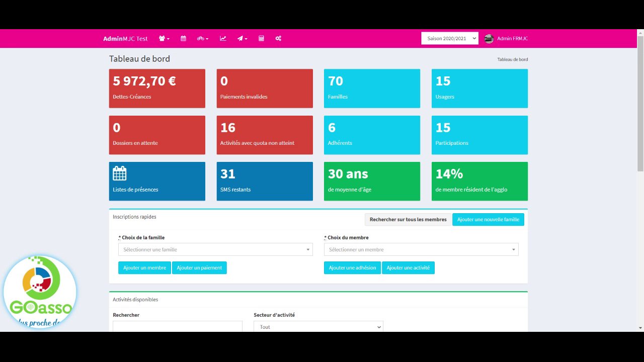644x362 pixels.
Task: Click the Tableau de bord breadcrumb
Action: [x=513, y=59]
